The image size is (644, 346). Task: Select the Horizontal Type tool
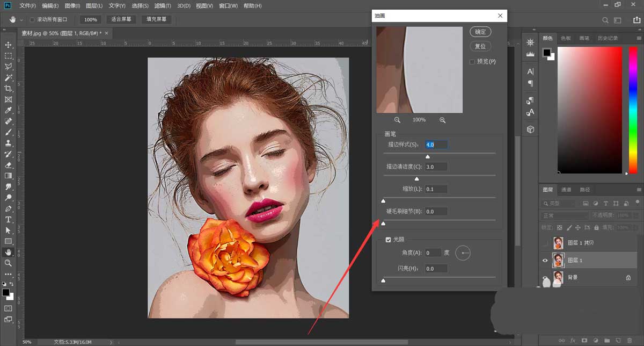click(x=8, y=220)
